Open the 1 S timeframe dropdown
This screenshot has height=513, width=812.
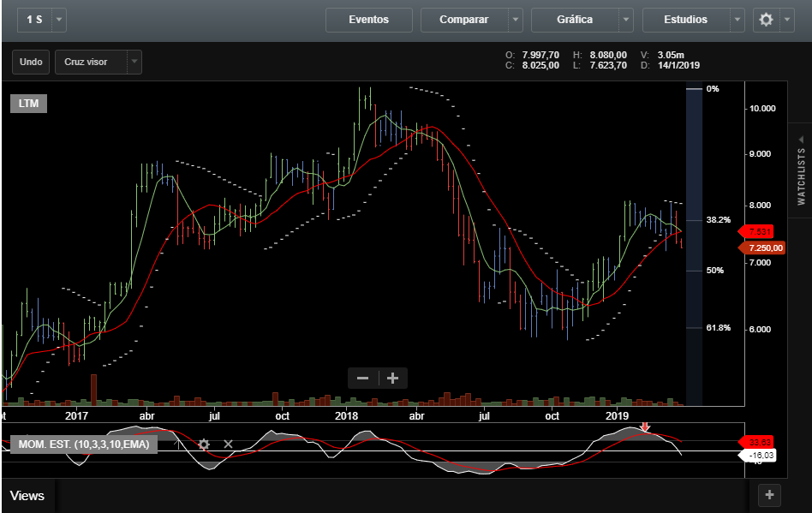tap(59, 20)
